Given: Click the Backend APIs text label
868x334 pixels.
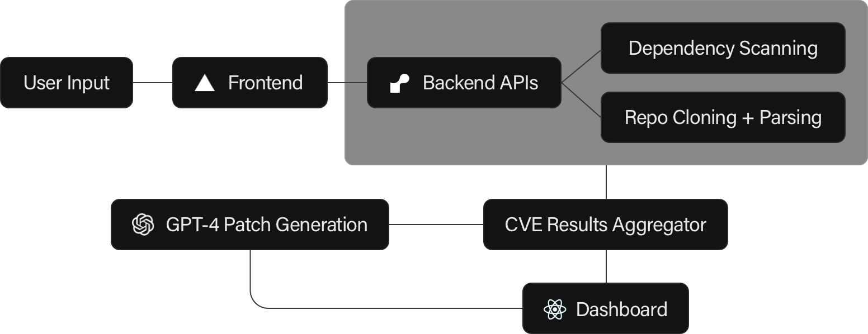Looking at the screenshot, I should click(x=480, y=83).
